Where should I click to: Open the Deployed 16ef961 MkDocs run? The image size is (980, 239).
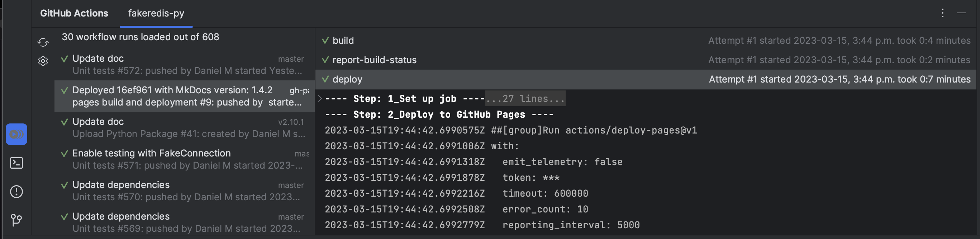pyautogui.click(x=185, y=96)
